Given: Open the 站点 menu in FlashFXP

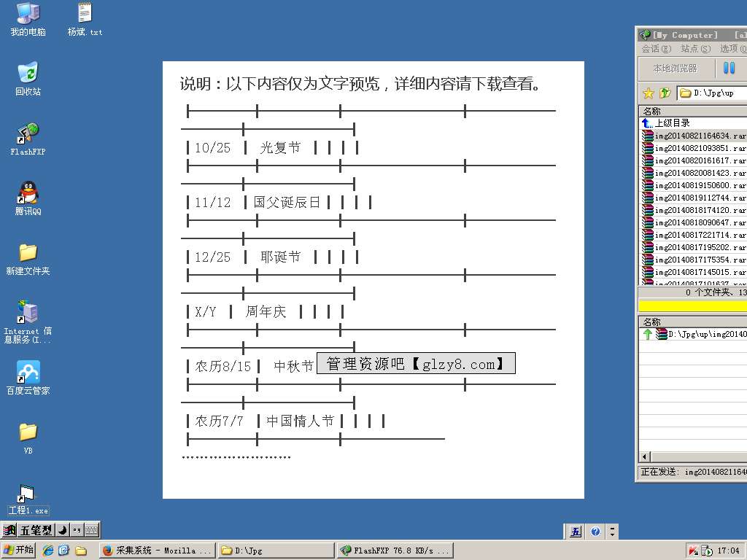Looking at the screenshot, I should click(x=695, y=49).
